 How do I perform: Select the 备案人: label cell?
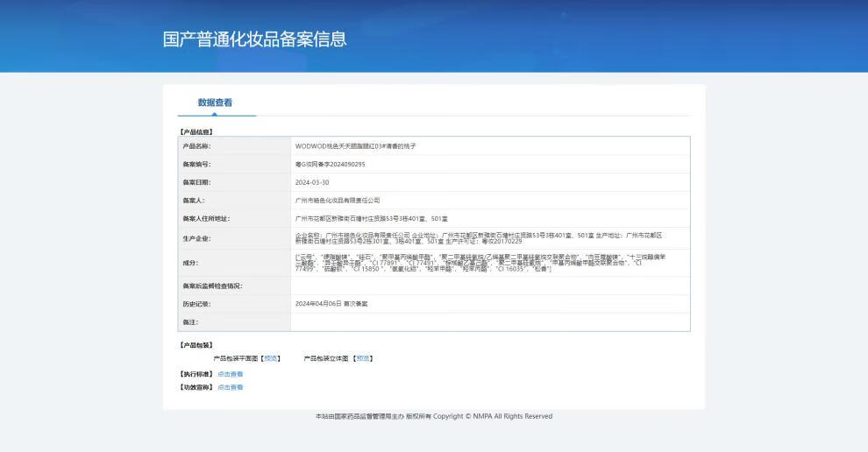(234, 201)
